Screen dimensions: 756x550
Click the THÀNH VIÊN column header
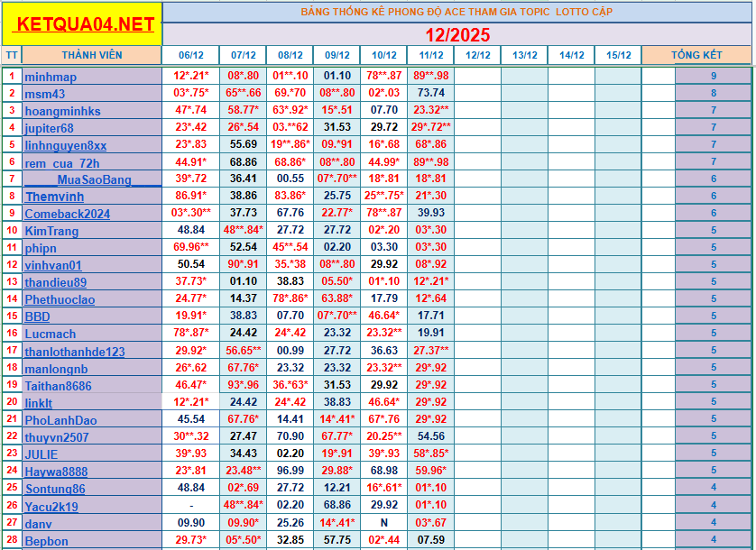pos(94,54)
